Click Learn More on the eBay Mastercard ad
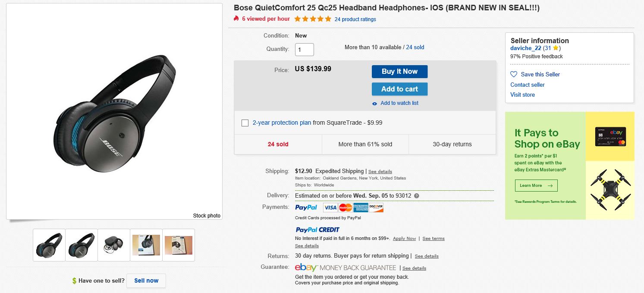This screenshot has height=293, width=644. pos(536,186)
